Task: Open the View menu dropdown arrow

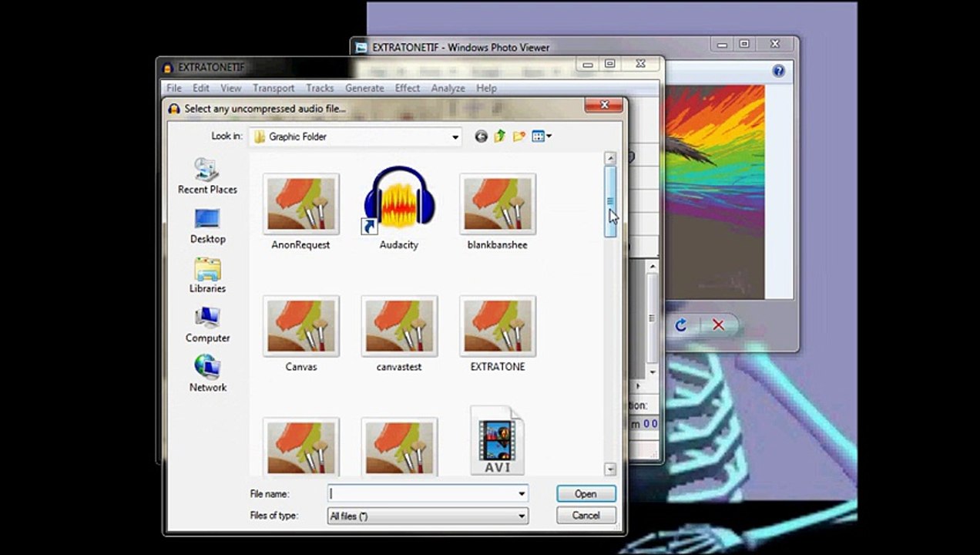Action: (x=549, y=136)
